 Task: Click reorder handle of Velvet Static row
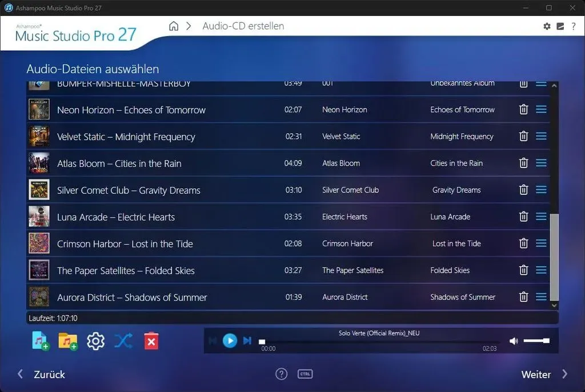[542, 136]
